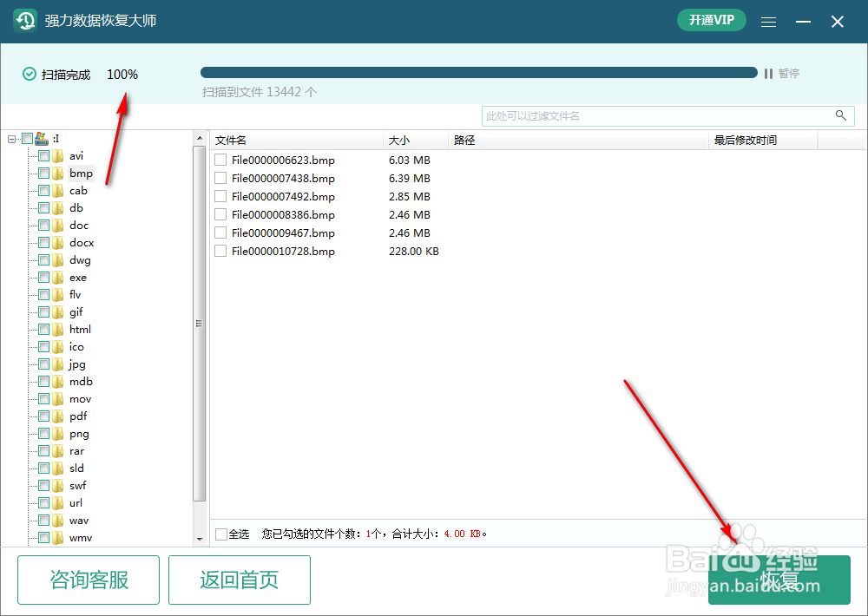Click the 228.00 KB size cell
The width and height of the screenshot is (868, 616).
coord(414,252)
